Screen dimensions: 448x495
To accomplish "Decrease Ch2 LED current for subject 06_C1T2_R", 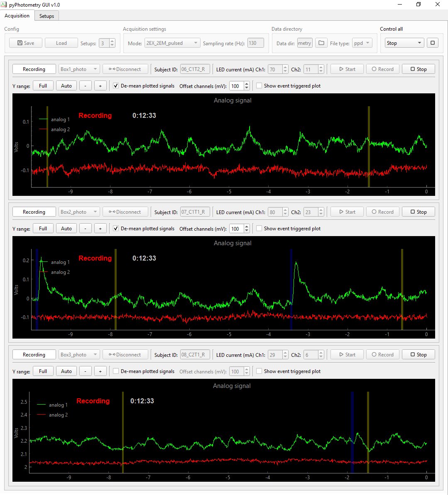I will tap(321, 71).
